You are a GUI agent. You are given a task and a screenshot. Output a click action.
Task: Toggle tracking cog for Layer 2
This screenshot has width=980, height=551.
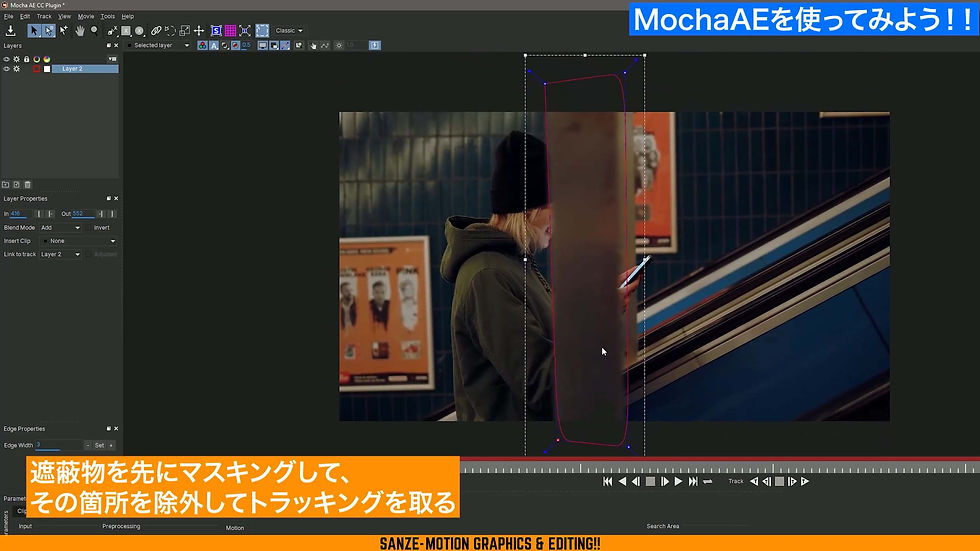click(x=17, y=69)
